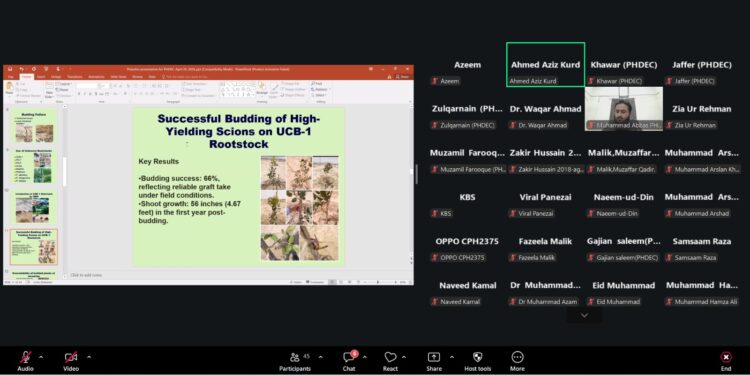The width and height of the screenshot is (750, 375).
Task: Select the Successful Budding slide thumbnail
Action: click(34, 247)
